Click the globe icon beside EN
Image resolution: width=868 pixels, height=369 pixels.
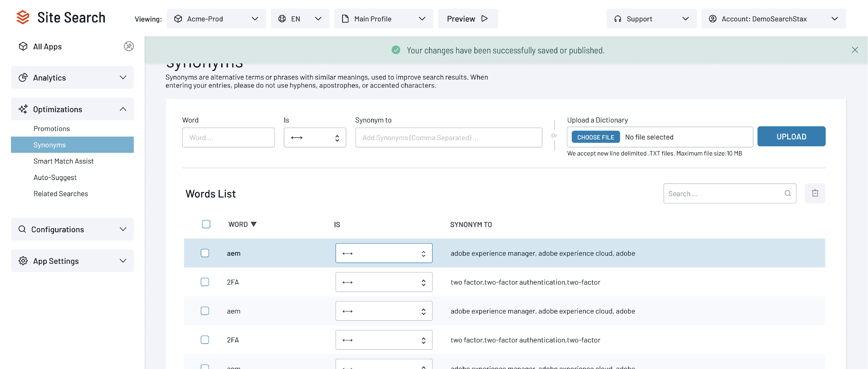282,19
